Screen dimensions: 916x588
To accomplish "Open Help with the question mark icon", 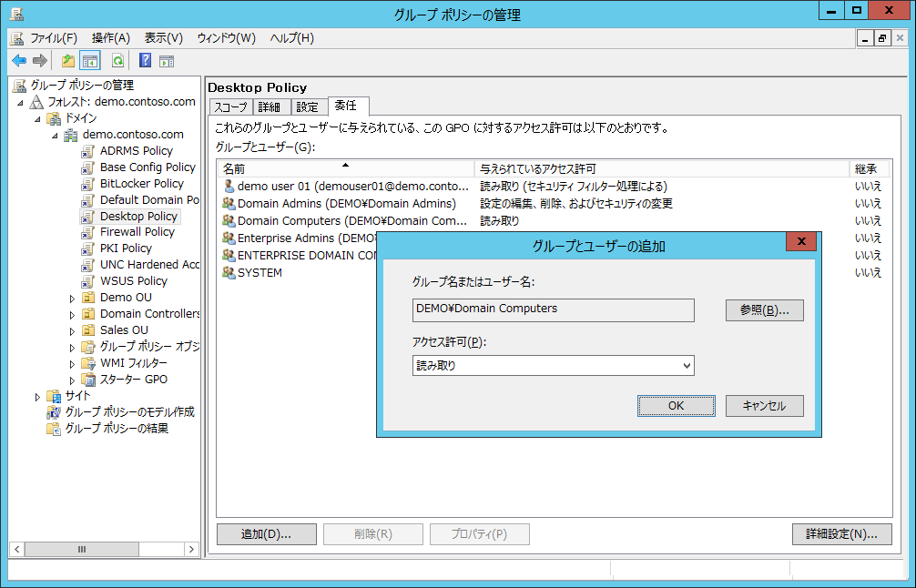I will [x=145, y=61].
